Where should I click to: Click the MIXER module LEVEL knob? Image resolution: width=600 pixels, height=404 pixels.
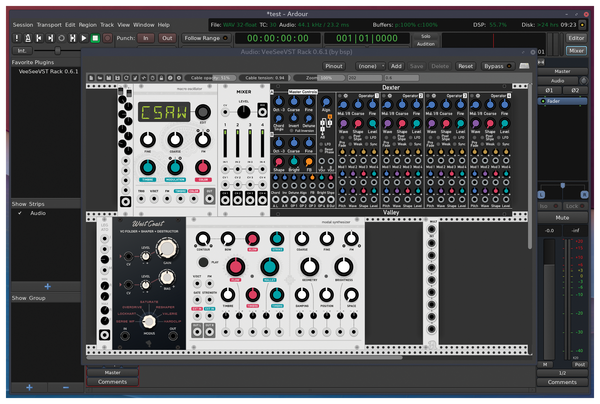click(x=243, y=112)
